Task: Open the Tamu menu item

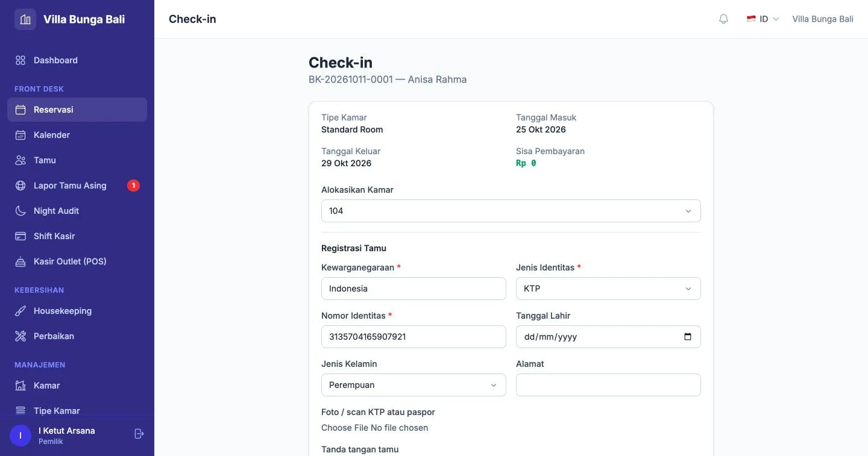Action: tap(77, 160)
